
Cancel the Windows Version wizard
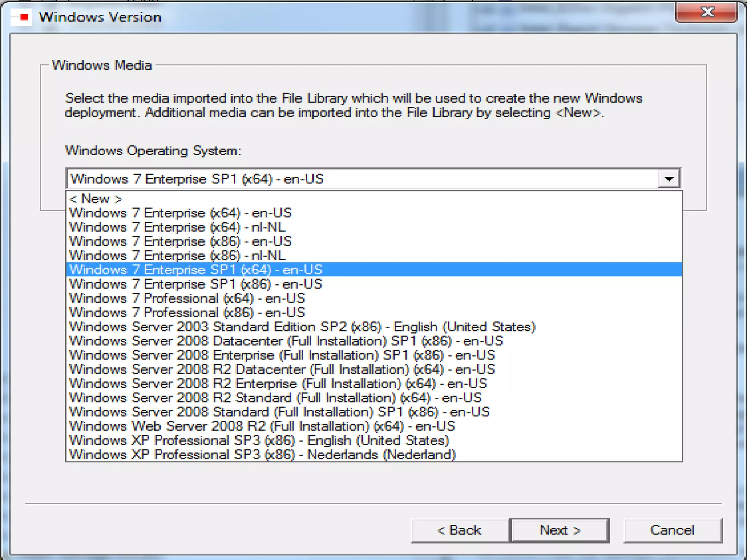point(673,530)
